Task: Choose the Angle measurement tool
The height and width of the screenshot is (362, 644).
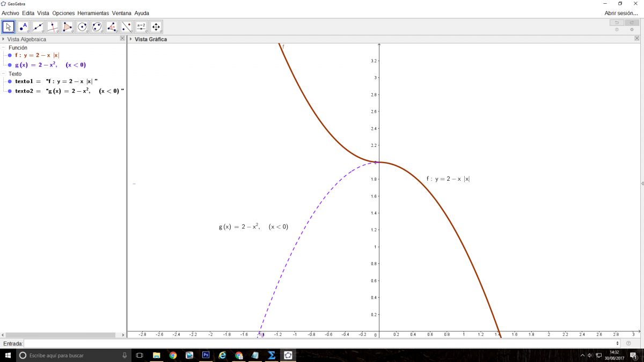Action: pyautogui.click(x=112, y=27)
